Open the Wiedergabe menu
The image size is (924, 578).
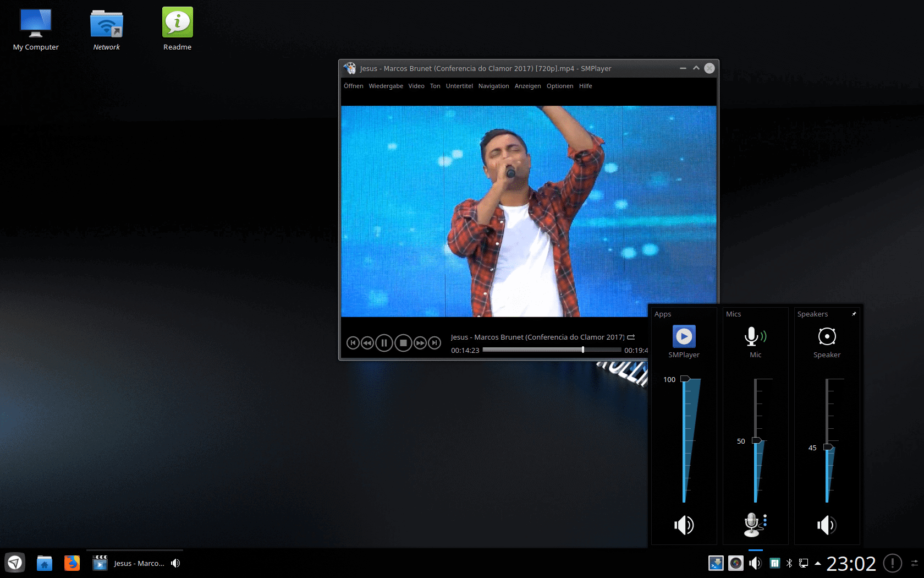386,86
